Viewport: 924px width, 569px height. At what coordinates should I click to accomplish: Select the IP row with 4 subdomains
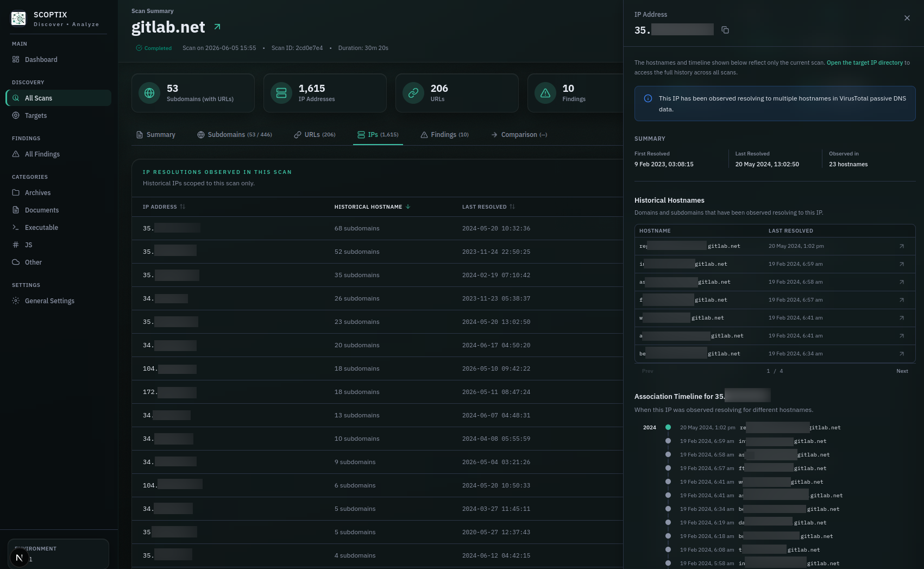[x=377, y=555]
